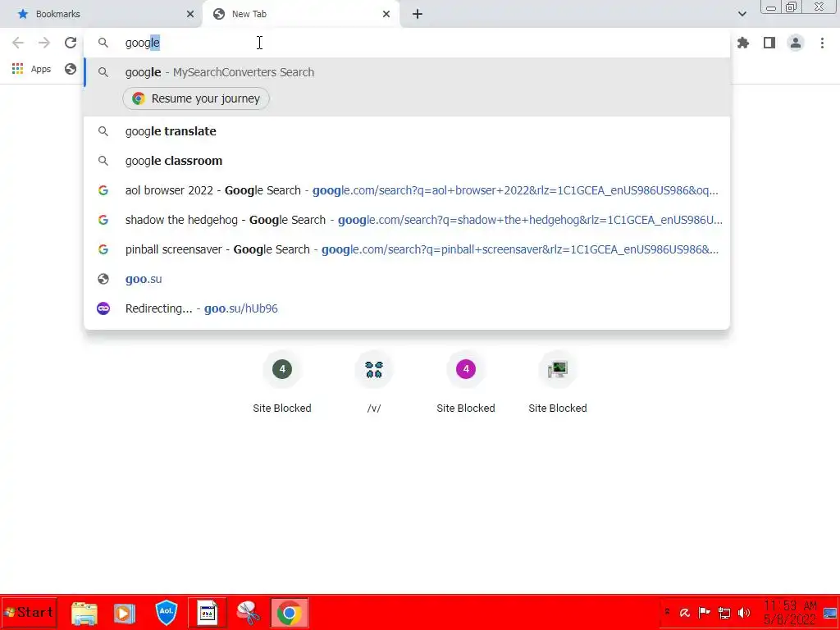Click the Action Center flag tray icon
This screenshot has width=840, height=630.
(x=705, y=612)
